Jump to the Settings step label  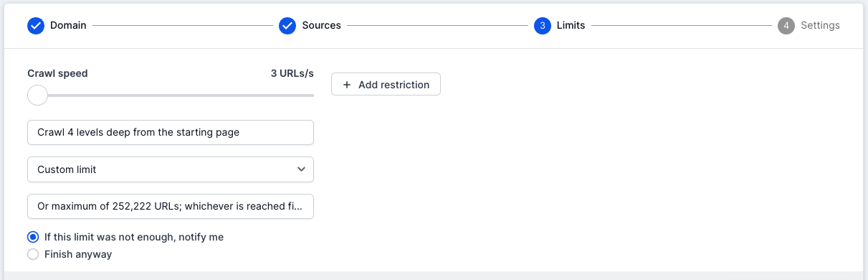820,26
